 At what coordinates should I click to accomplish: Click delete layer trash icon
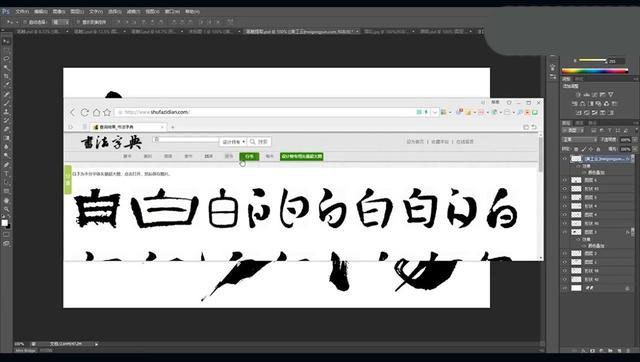click(x=627, y=350)
